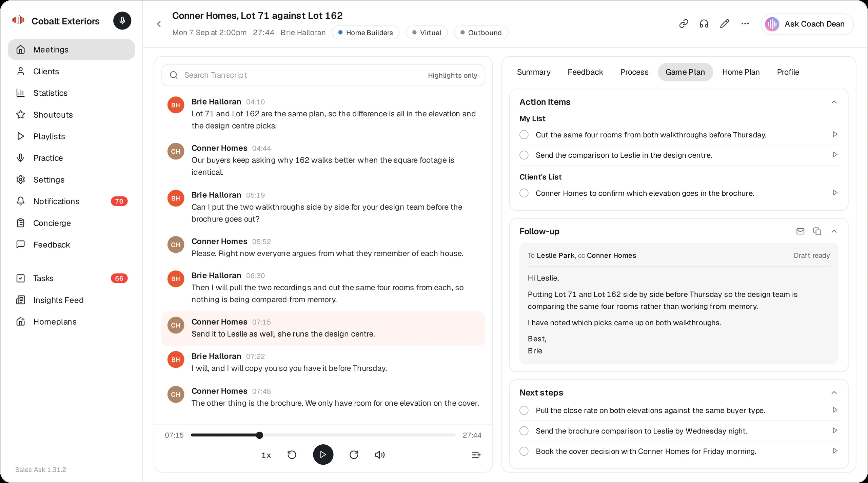Copy the meeting link icon

684,24
